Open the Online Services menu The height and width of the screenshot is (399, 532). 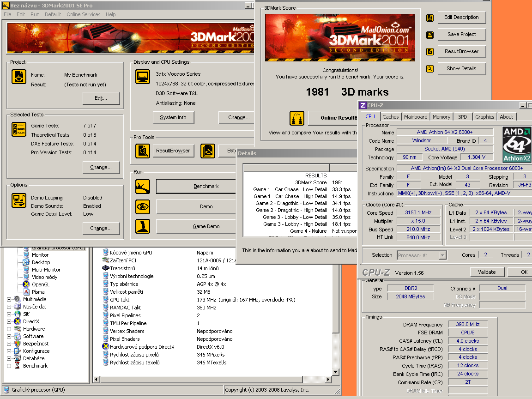click(84, 14)
